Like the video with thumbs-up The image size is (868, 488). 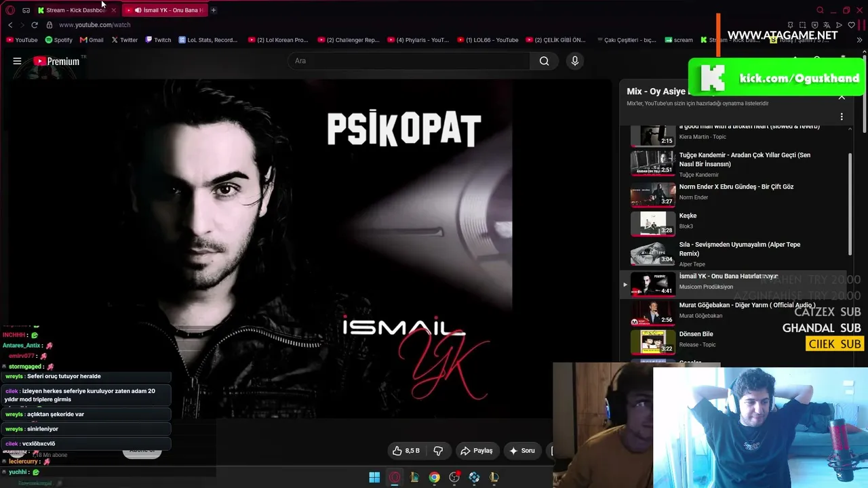[x=405, y=451]
